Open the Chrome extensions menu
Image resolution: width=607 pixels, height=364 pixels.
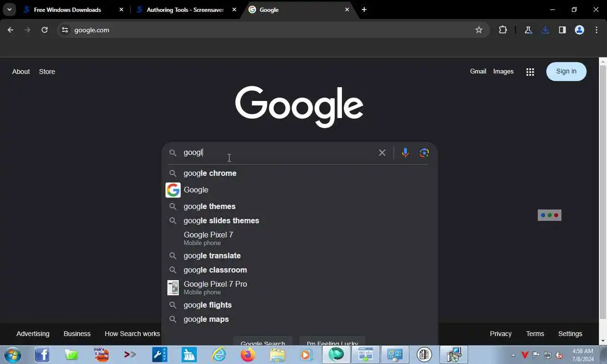pos(503,30)
